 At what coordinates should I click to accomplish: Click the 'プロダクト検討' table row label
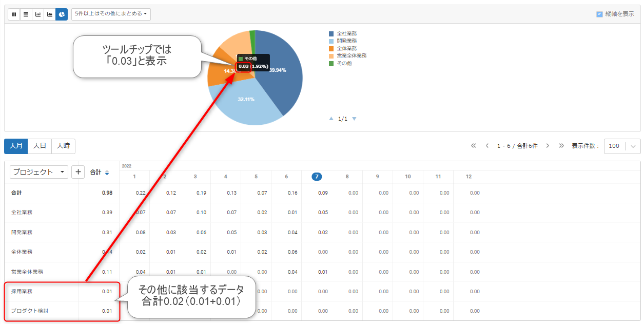(x=30, y=311)
